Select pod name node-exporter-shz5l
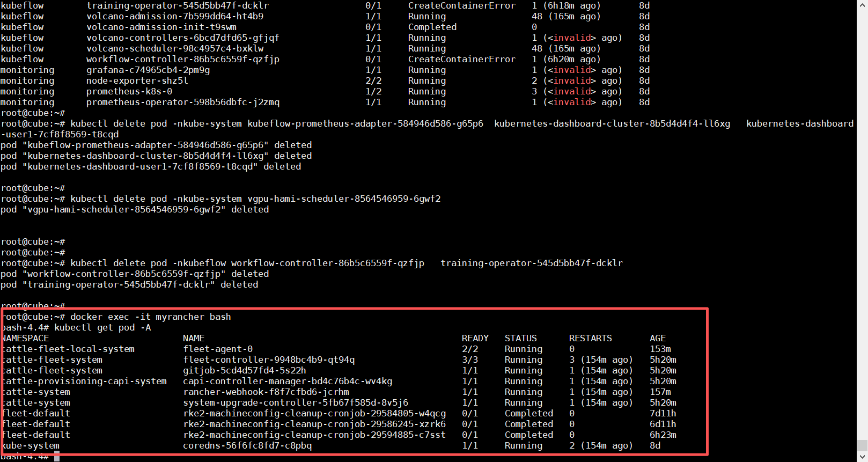Screen dimensions: 868x462 click(x=137, y=80)
